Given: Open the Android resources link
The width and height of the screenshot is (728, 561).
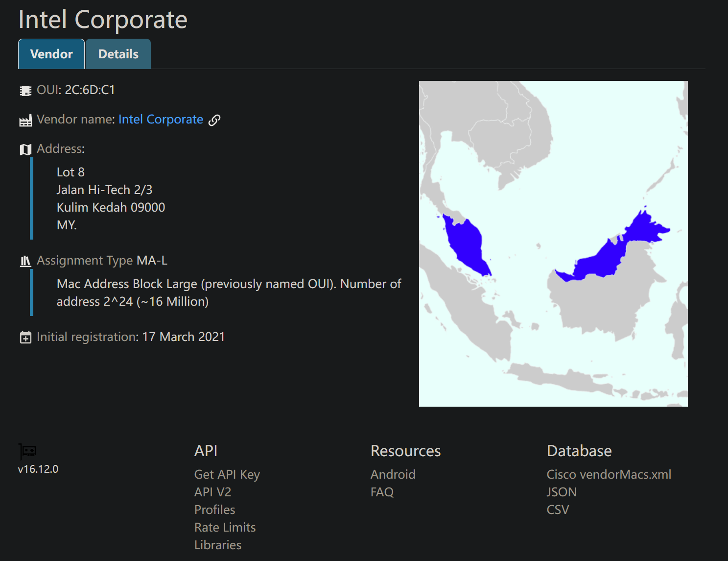Looking at the screenshot, I should point(393,474).
